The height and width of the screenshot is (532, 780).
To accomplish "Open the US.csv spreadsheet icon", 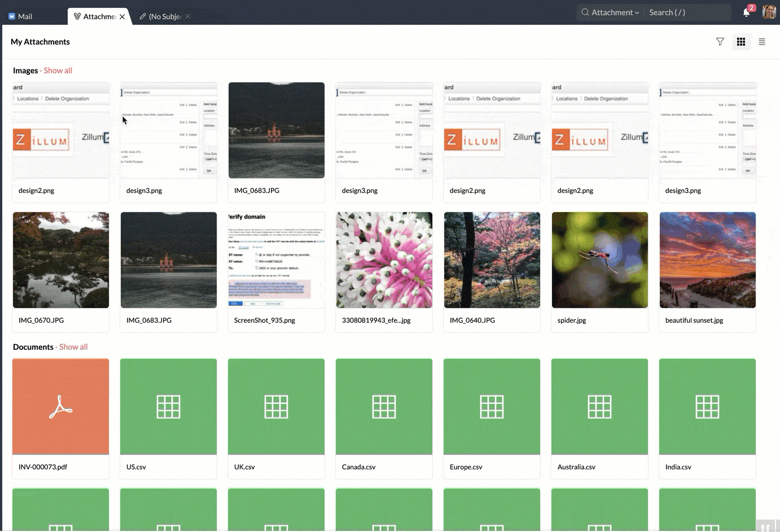I will pos(169,407).
